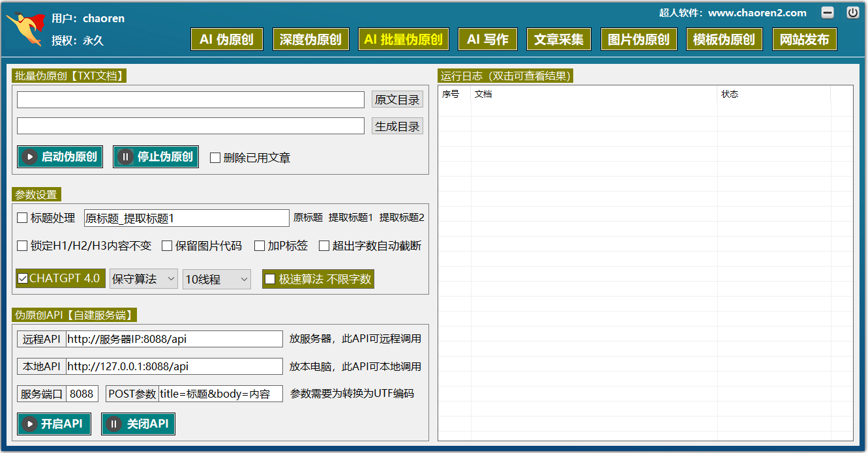This screenshot has width=868, height=453.
Task: Open 10线程 thread count dropdown
Action: click(x=217, y=279)
